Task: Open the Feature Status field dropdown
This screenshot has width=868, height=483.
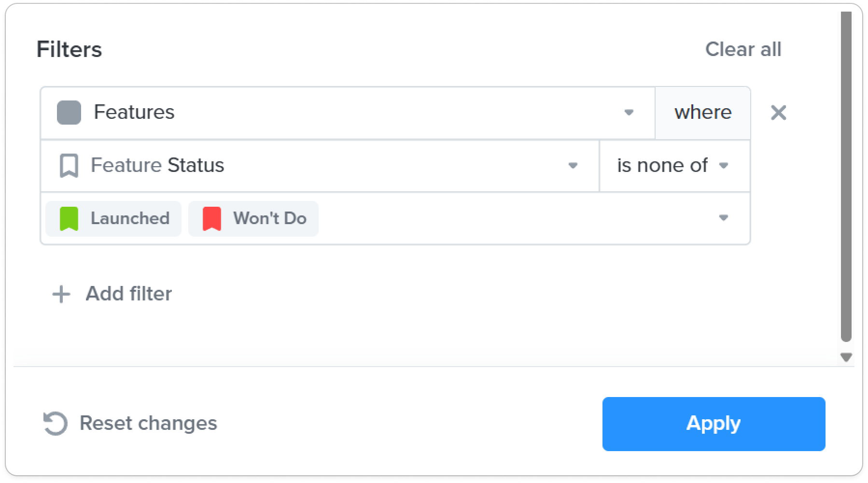Action: [x=320, y=166]
